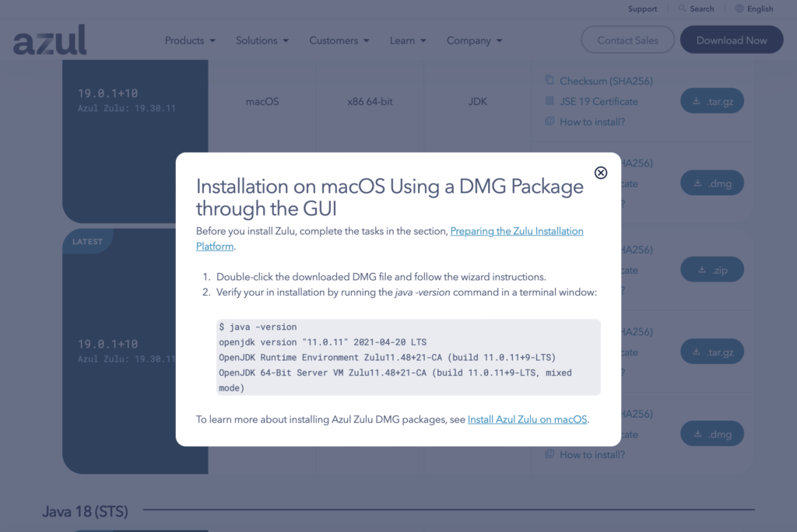The height and width of the screenshot is (532, 797).
Task: Click the Contact Sales button
Action: click(x=627, y=40)
